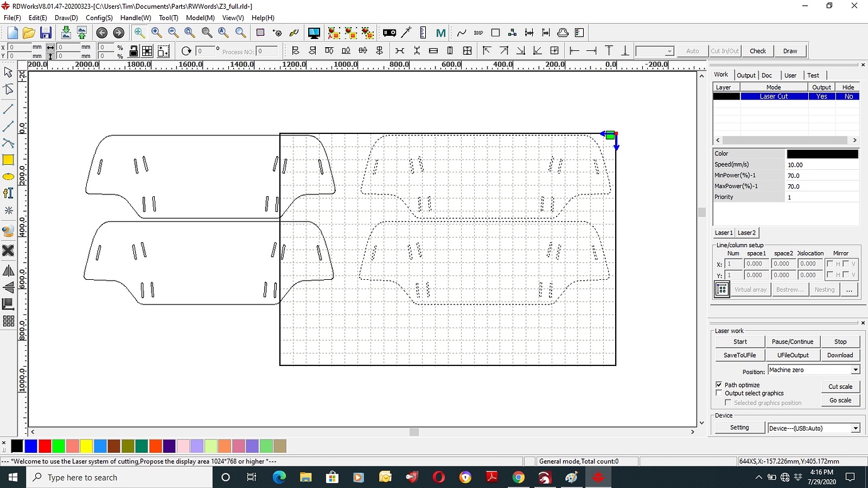Toggle the Yes Output cell for Laser Cut layer
The height and width of the screenshot is (488, 868).
821,96
